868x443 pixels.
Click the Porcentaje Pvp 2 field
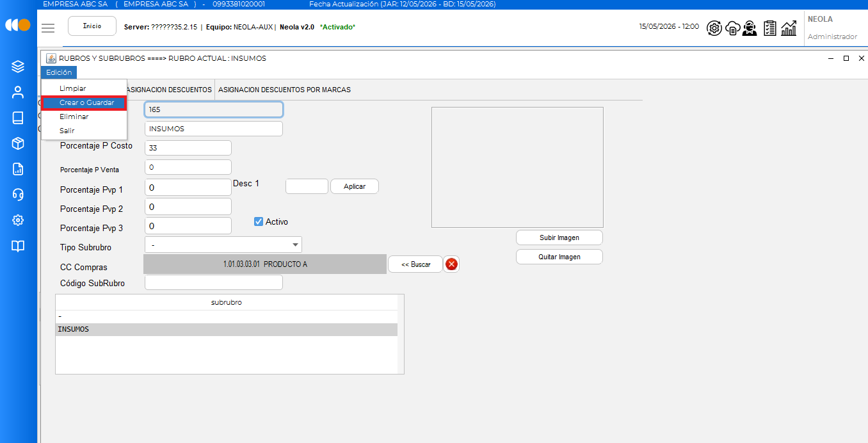(188, 207)
